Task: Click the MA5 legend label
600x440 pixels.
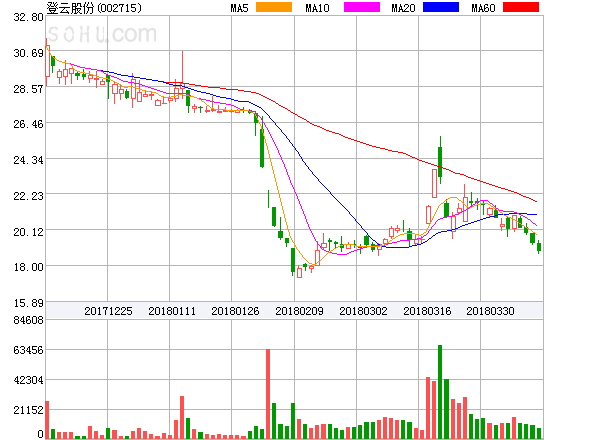Action: tap(239, 8)
